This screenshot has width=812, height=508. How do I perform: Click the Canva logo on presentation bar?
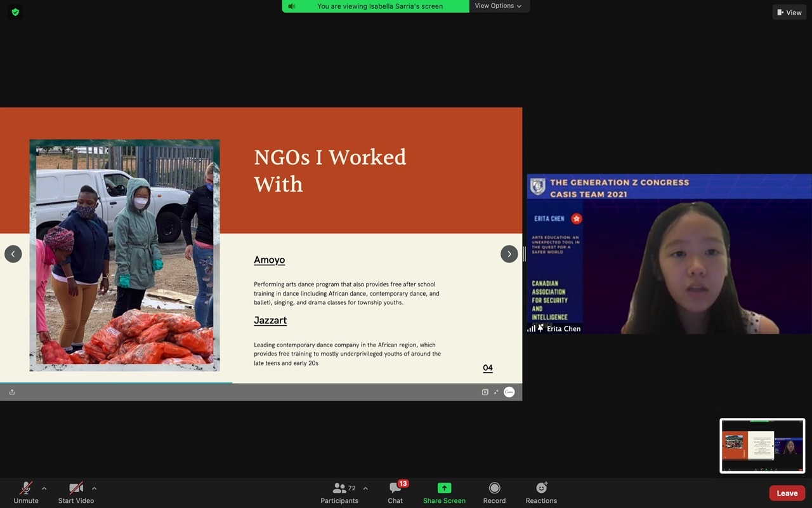(509, 392)
